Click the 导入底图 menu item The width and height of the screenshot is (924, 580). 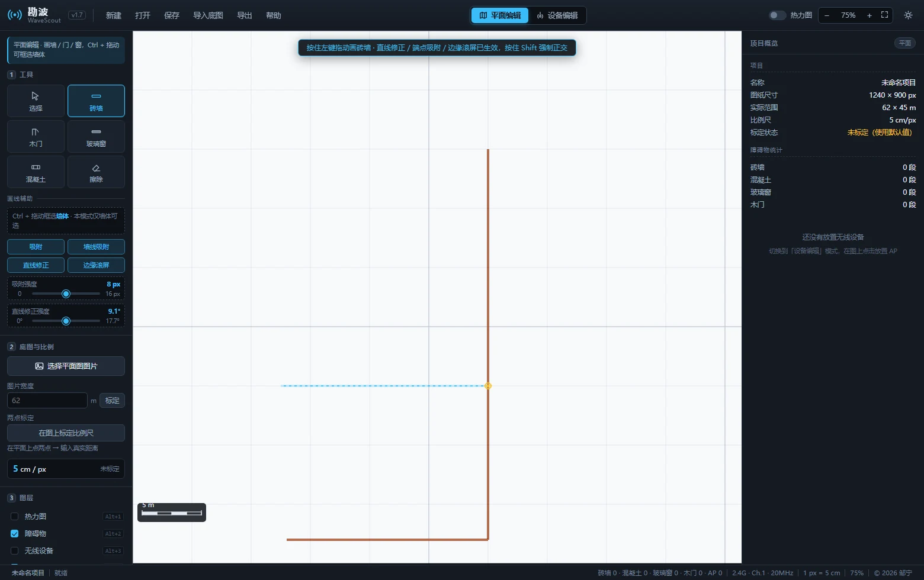(208, 15)
